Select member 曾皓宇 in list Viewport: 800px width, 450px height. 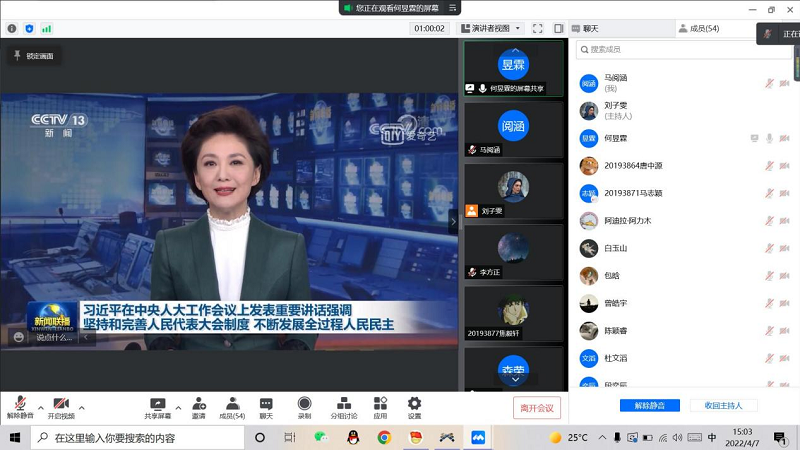684,304
